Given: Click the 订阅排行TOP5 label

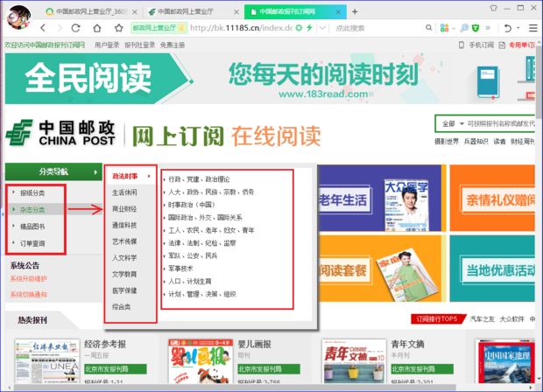Looking at the screenshot, I should coord(437,319).
